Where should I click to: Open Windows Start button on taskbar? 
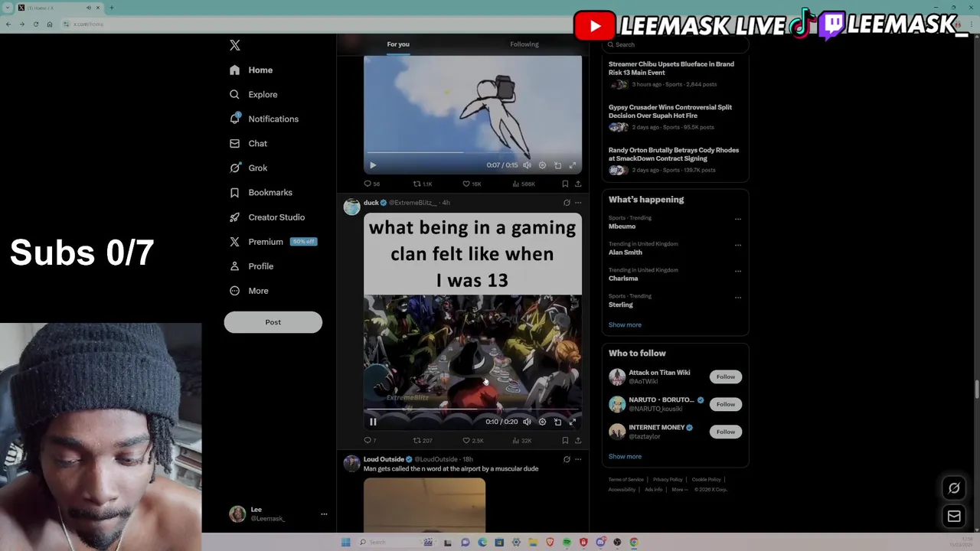345,542
